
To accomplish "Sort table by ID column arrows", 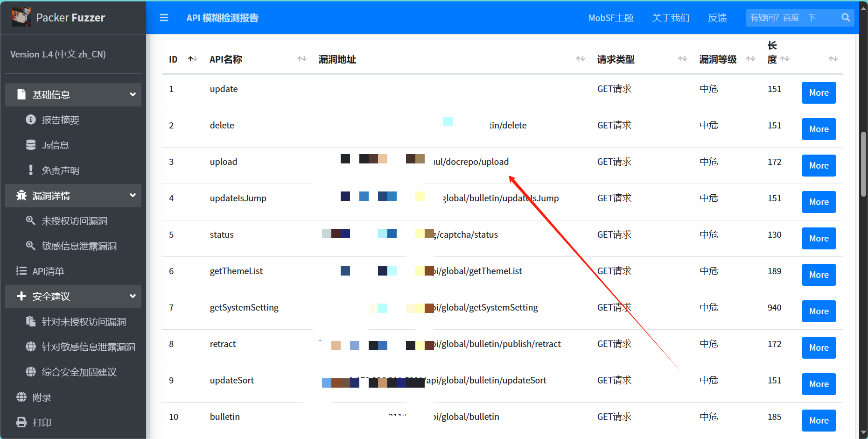I will [193, 59].
